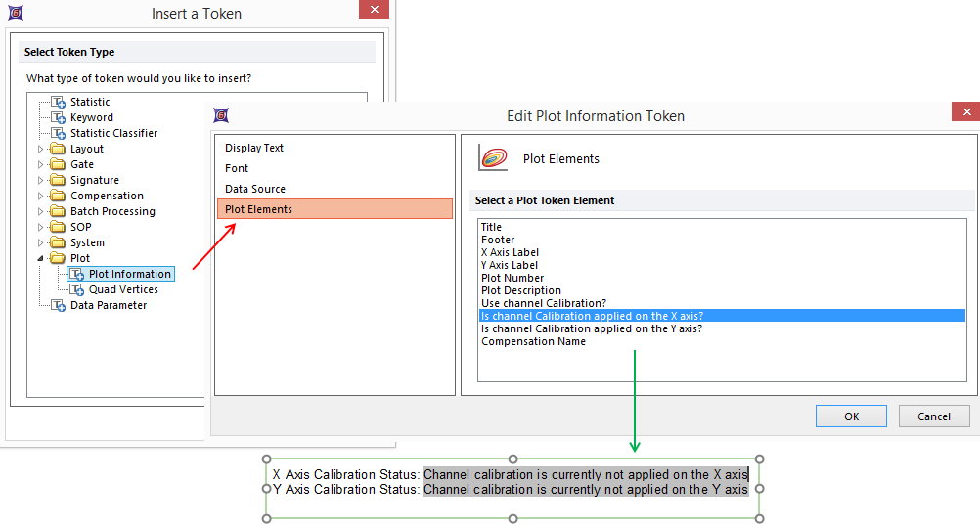Select the Font category

pyautogui.click(x=237, y=168)
